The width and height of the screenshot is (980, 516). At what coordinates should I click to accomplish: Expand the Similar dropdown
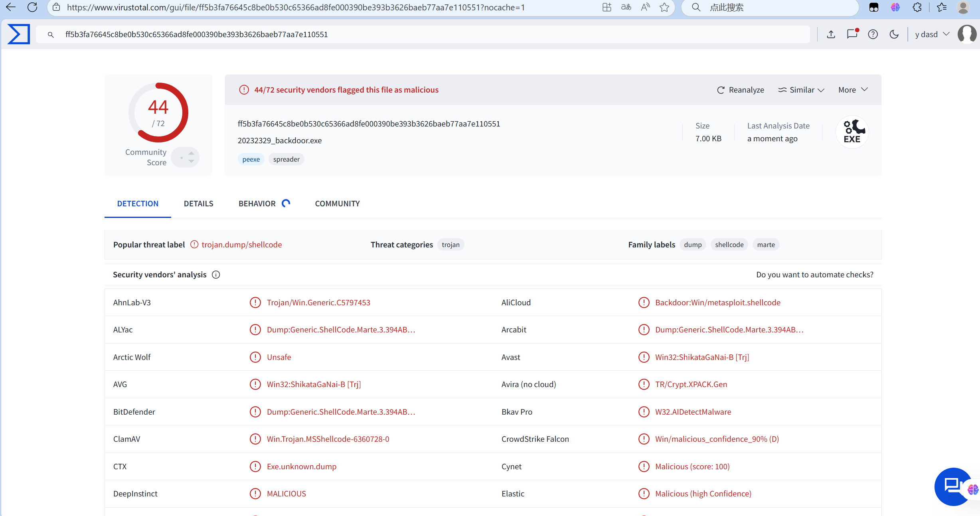tap(801, 90)
